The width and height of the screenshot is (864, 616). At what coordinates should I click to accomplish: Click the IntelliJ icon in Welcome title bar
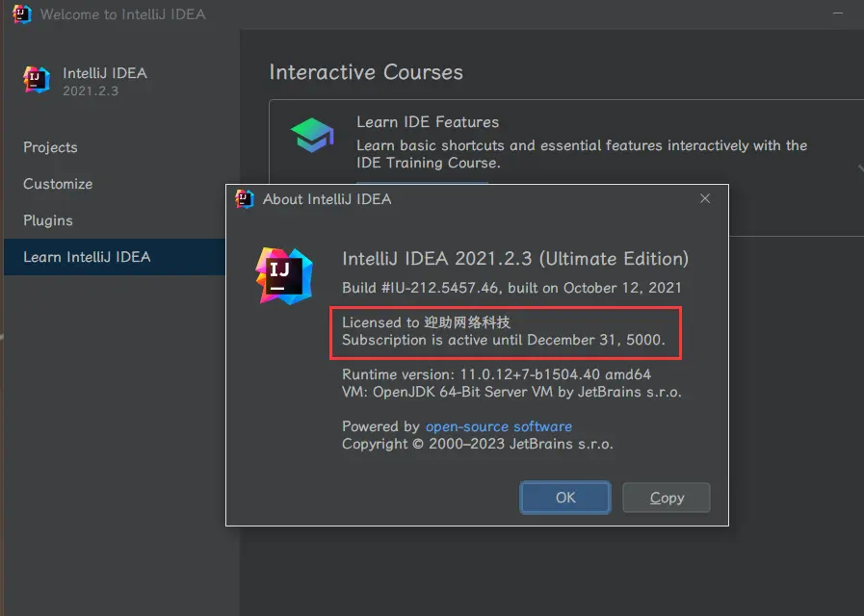point(21,14)
